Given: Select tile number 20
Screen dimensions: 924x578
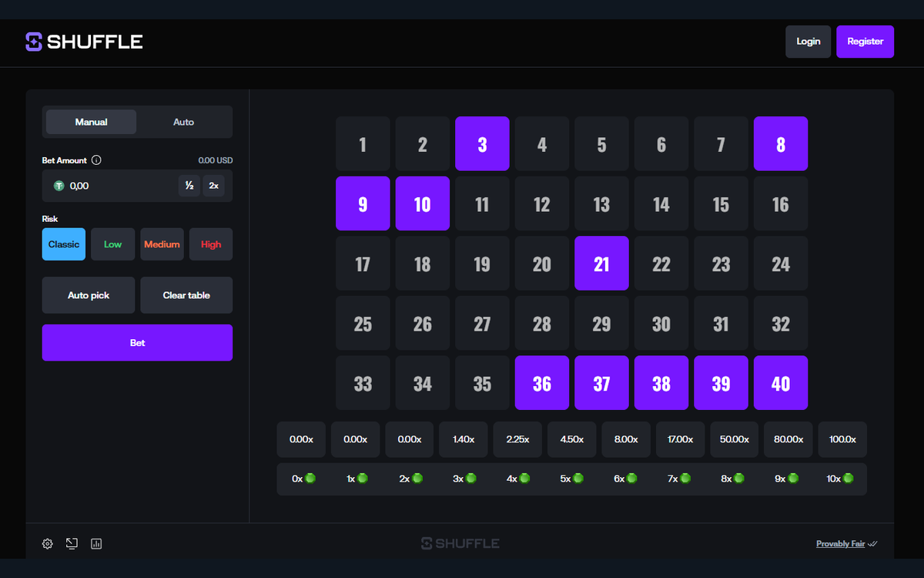Looking at the screenshot, I should (542, 264).
